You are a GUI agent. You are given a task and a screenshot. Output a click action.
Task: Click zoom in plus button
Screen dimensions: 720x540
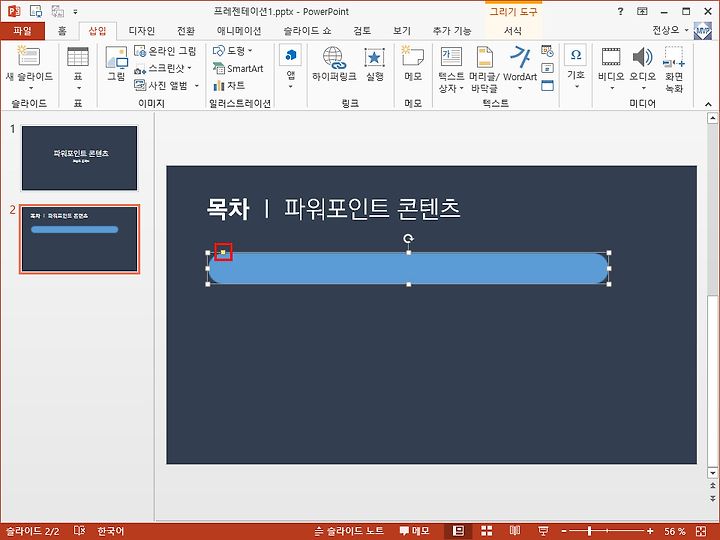pyautogui.click(x=650, y=531)
